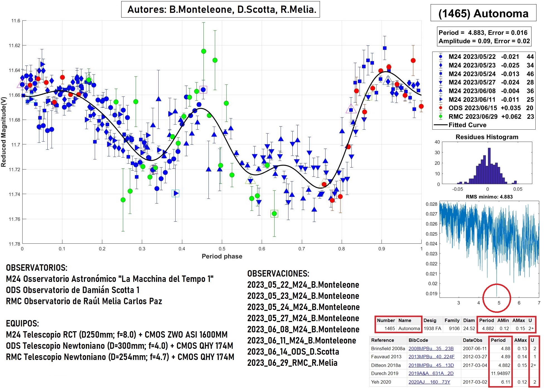Click the Autonoma name cell in table

409,328
